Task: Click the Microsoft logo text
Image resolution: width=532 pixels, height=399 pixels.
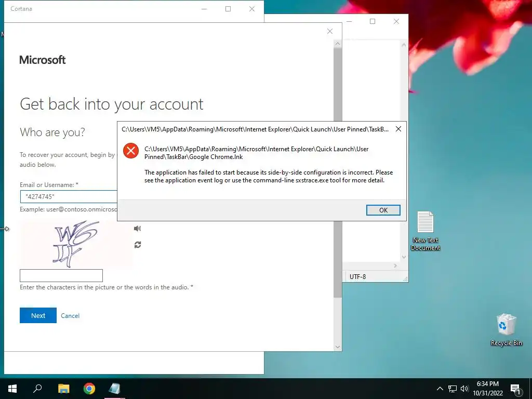Action: 43,60
